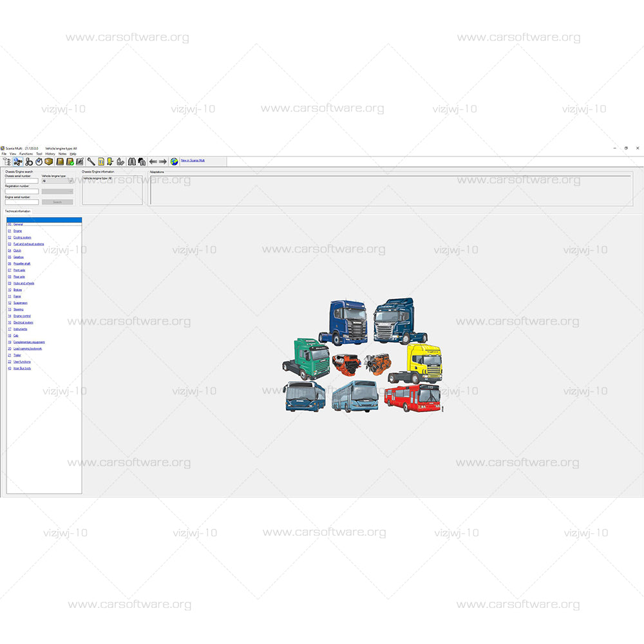
Task: Expand the Vehicle/engine type dropdown
Action: point(57,181)
